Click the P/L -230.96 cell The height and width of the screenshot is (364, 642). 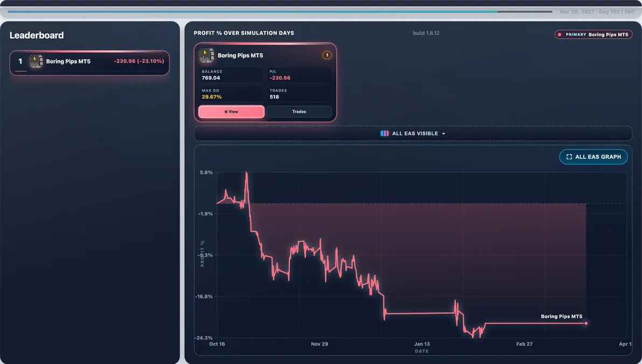pyautogui.click(x=299, y=75)
